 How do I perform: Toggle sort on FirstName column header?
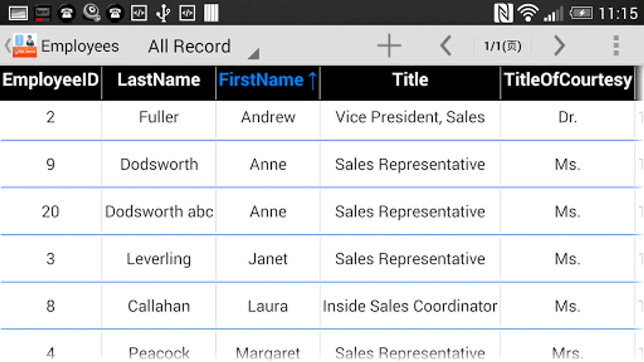[268, 80]
